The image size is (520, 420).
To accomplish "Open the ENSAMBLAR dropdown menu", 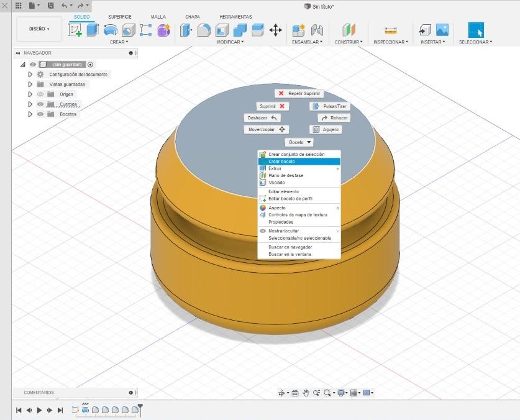I will (307, 42).
